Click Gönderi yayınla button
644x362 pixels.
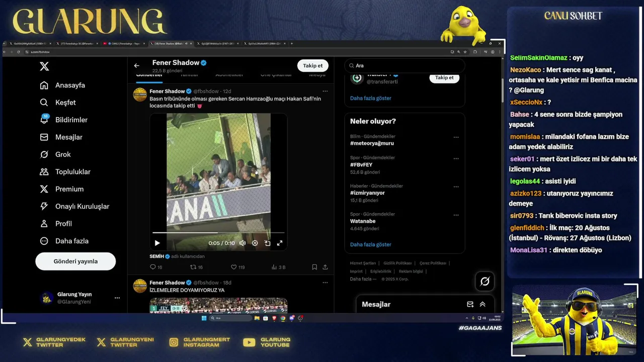(x=75, y=261)
